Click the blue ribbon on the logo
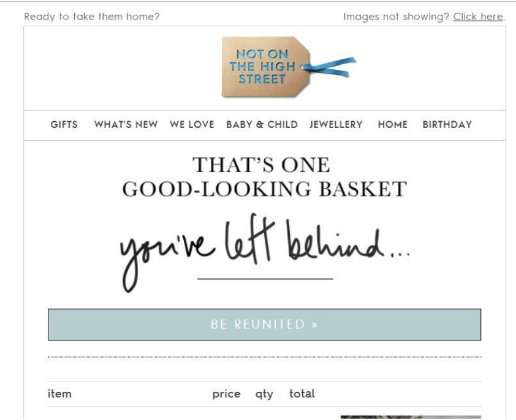Viewport: 516px width, 420px height. 329,67
